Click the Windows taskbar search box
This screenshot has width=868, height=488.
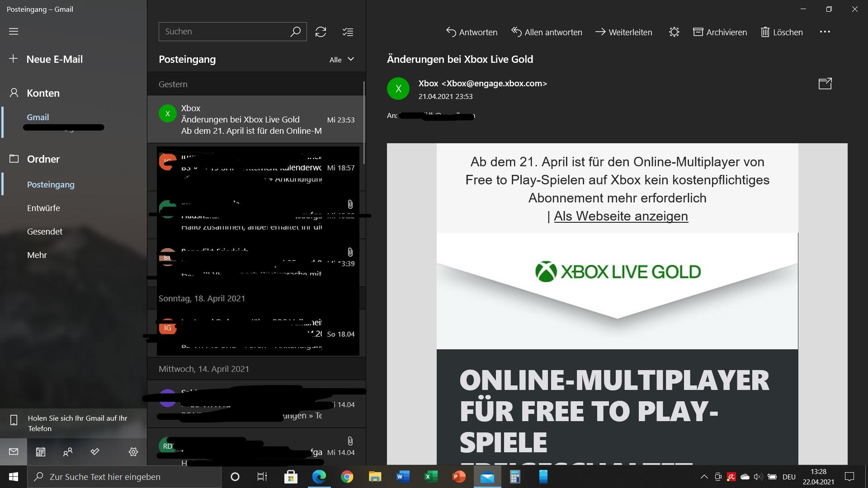[124, 477]
